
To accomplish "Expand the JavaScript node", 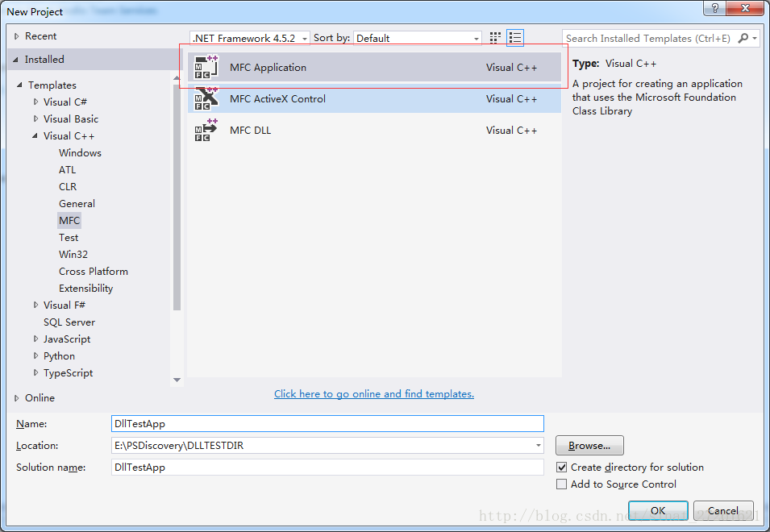I will click(35, 339).
